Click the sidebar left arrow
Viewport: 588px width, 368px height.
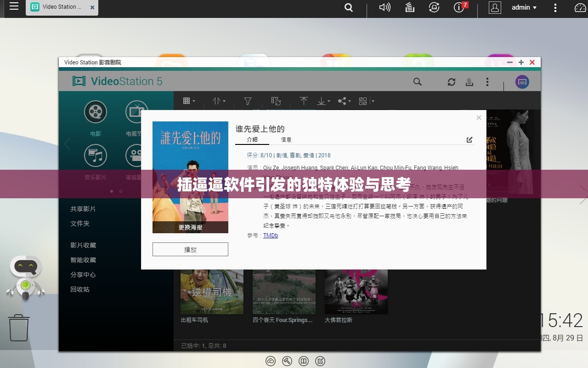[x=67, y=144]
